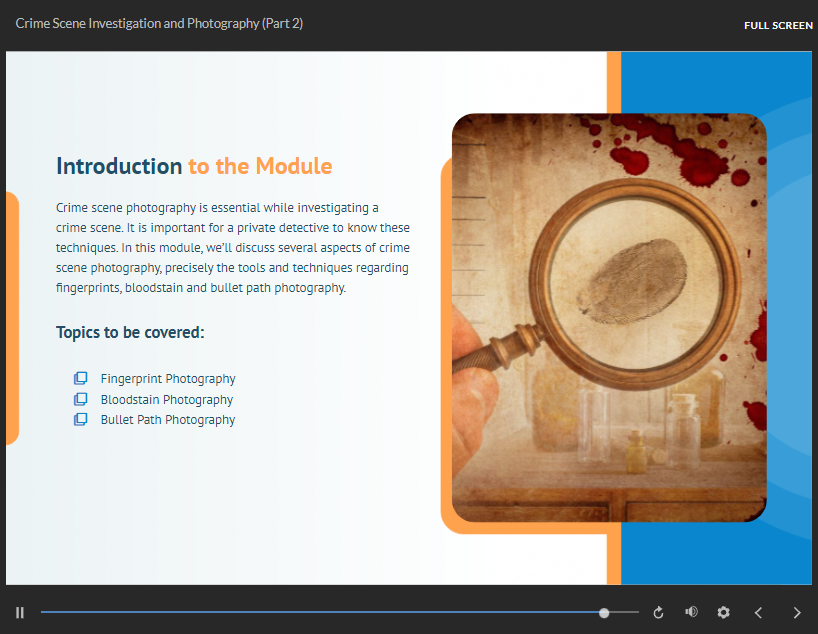
Task: Click the Bullet Path Photography bullet icon
Action: [x=80, y=419]
